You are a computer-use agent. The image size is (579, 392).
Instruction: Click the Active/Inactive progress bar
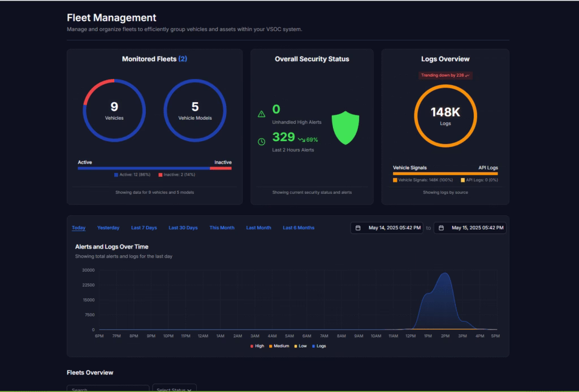154,168
